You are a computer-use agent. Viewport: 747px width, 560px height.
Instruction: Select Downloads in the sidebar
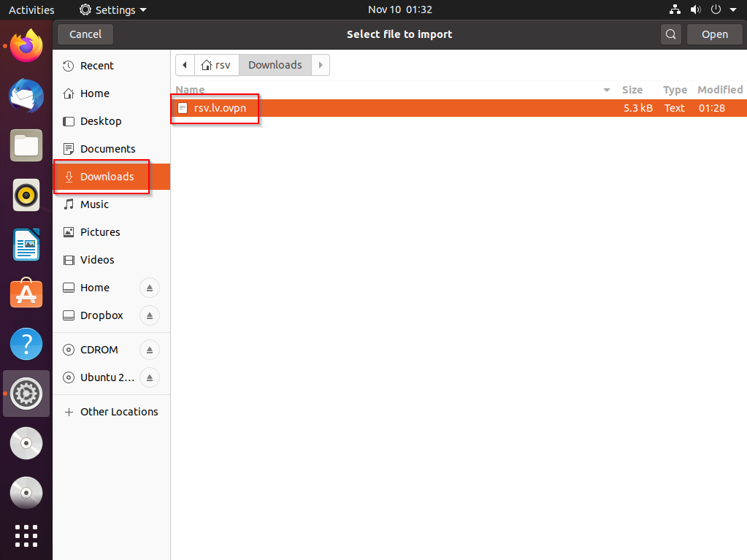(112, 177)
